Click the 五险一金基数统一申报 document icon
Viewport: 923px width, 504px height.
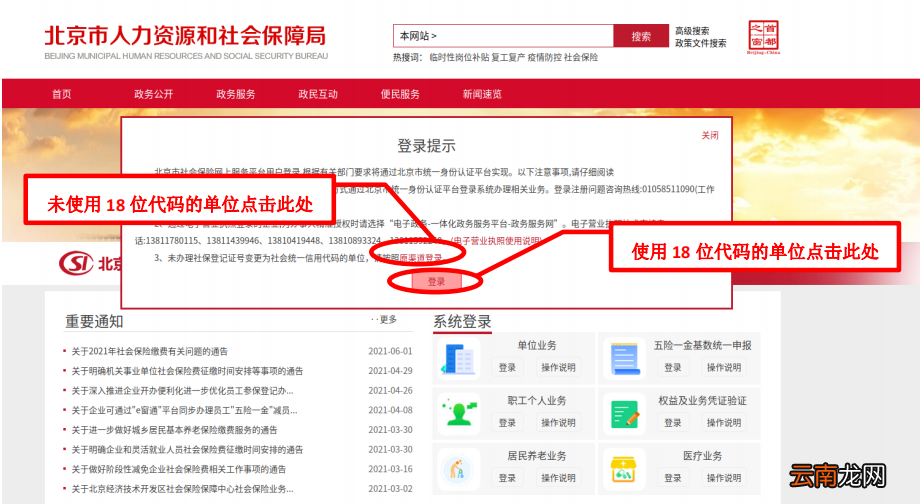[625, 359]
